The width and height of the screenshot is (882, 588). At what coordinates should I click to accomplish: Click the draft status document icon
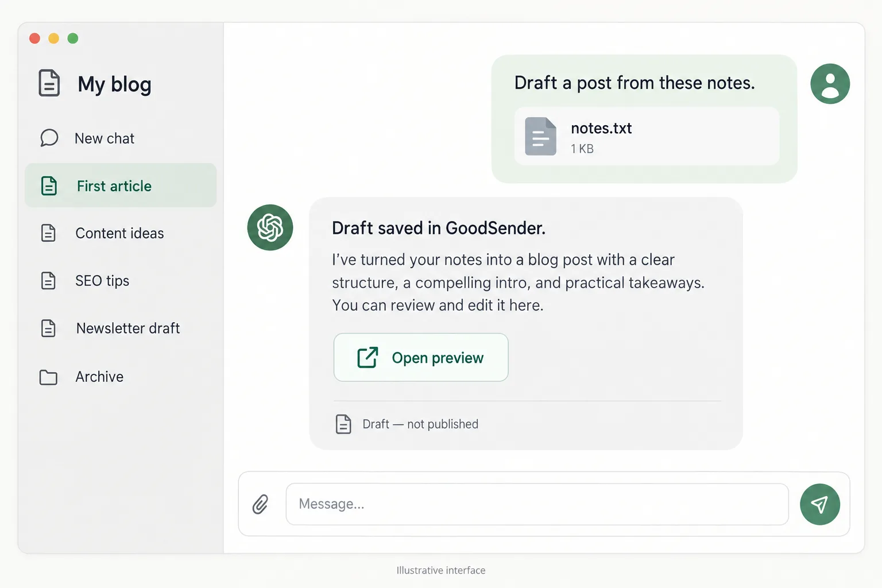(x=343, y=424)
